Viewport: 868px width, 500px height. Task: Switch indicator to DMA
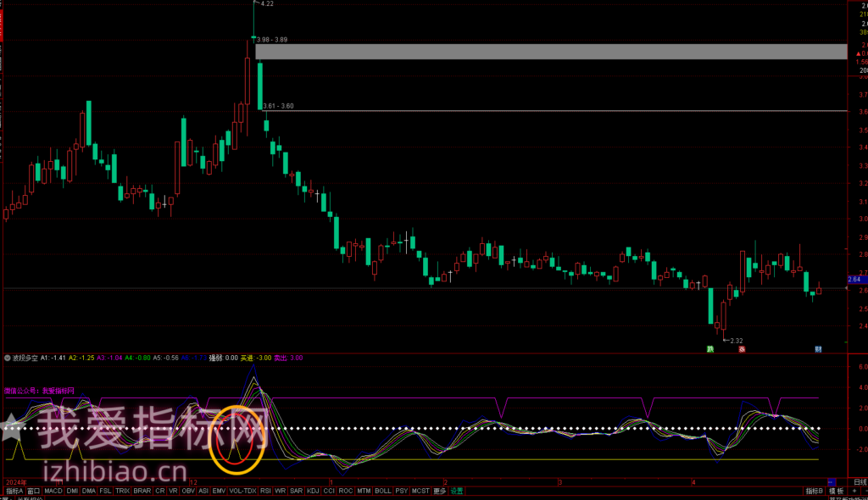[x=88, y=492]
